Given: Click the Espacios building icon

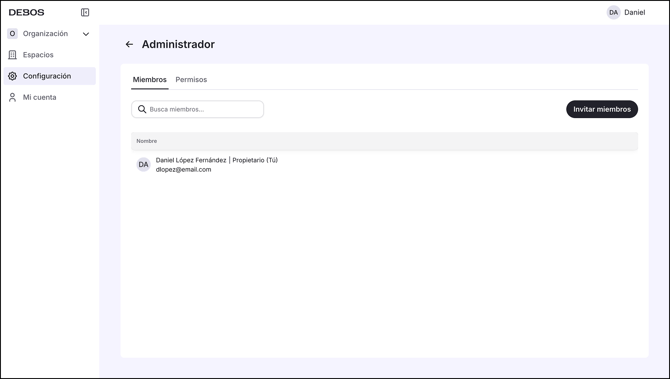Looking at the screenshot, I should point(12,55).
